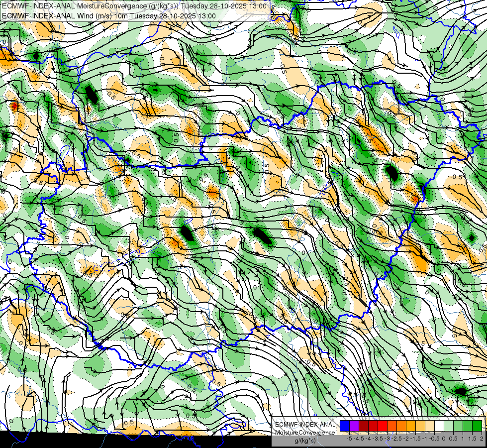The height and width of the screenshot is (448, 487).
Task: Click the '2' tick label in the legend
Action: tap(482, 439)
